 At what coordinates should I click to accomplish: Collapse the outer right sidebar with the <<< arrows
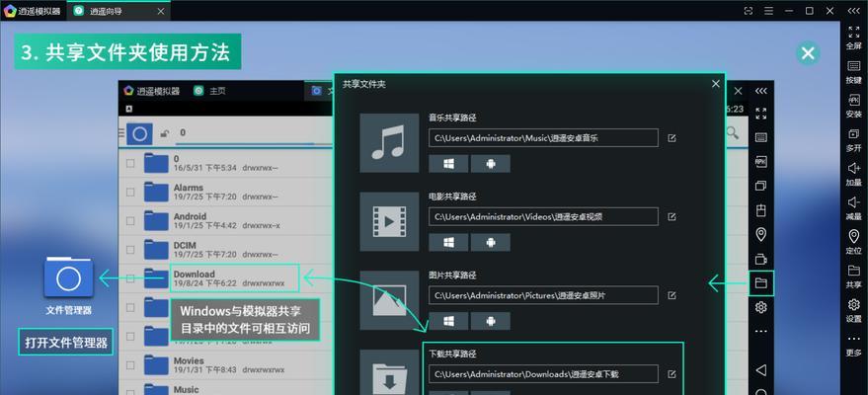point(853,11)
